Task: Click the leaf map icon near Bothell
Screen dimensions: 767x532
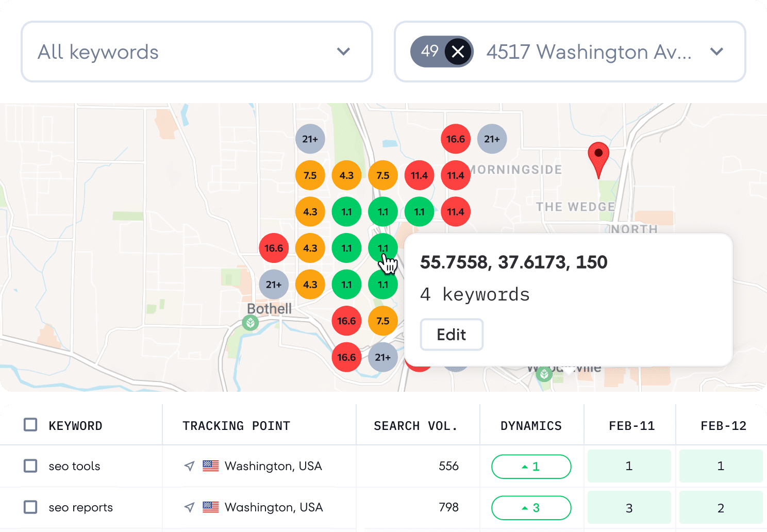Action: [x=249, y=322]
